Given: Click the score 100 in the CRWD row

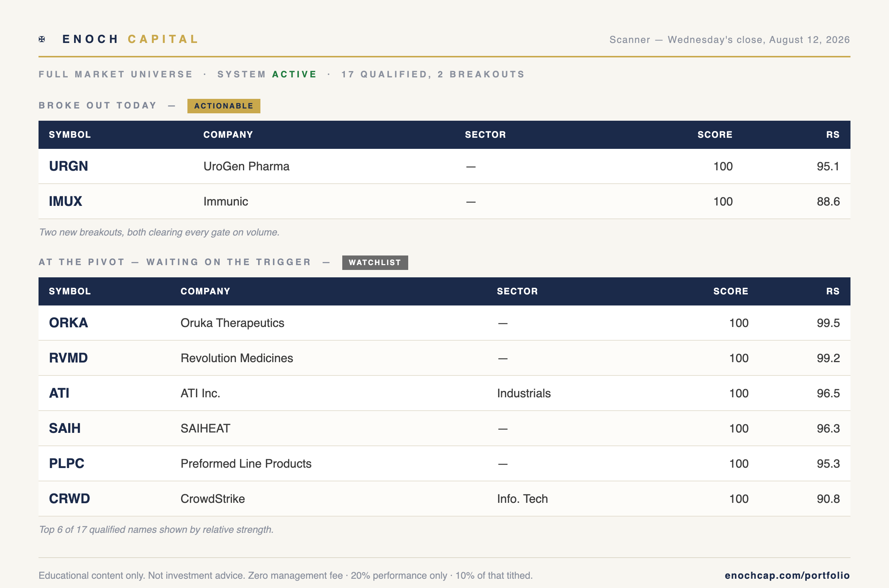Looking at the screenshot, I should click(739, 499).
